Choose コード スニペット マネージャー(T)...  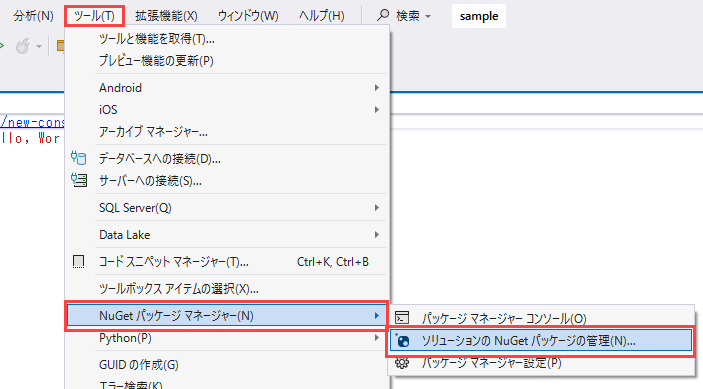pyautogui.click(x=174, y=262)
